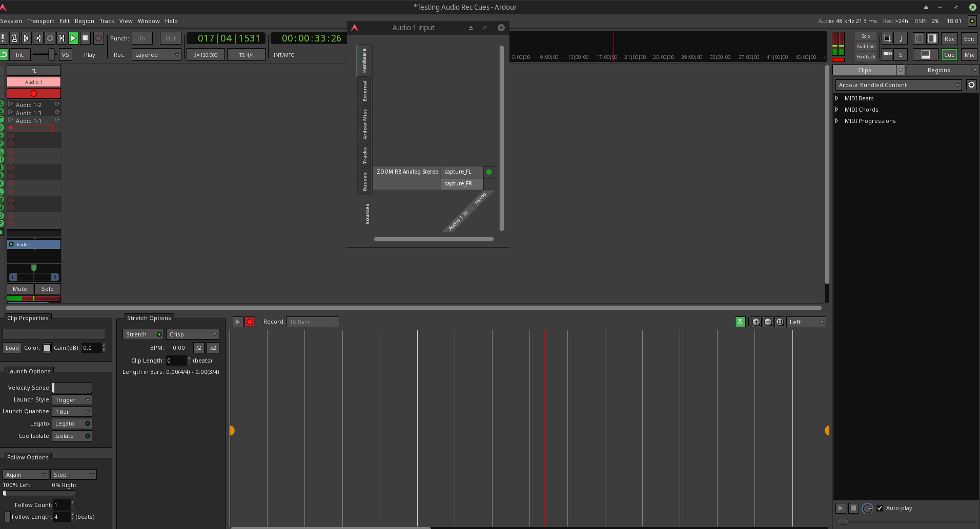Toggle the Auto-play checkbox
Viewport: 980px width, 529px height.
880,509
